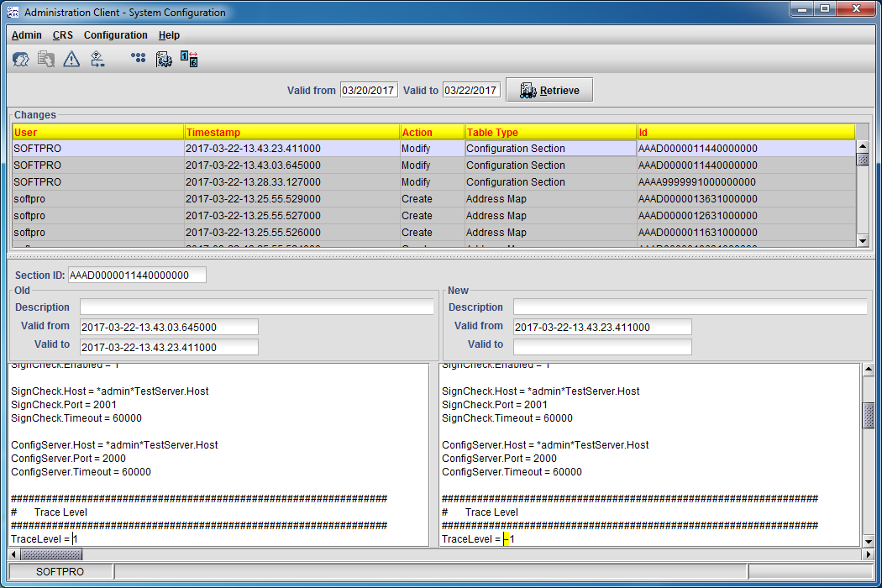Screen dimensions: 882x588
Task: Click the question-mark flow diagram icon
Action: (x=97, y=59)
